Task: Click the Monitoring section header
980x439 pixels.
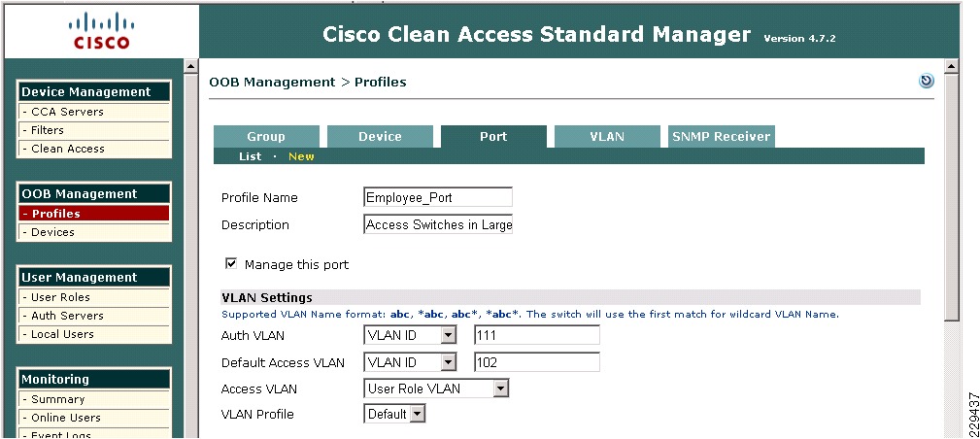Action: pos(94,379)
